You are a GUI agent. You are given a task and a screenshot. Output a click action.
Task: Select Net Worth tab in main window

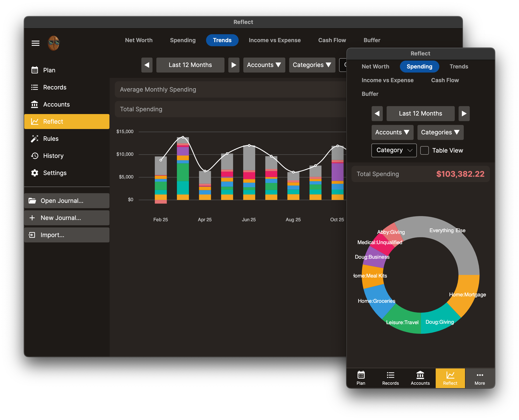(139, 40)
